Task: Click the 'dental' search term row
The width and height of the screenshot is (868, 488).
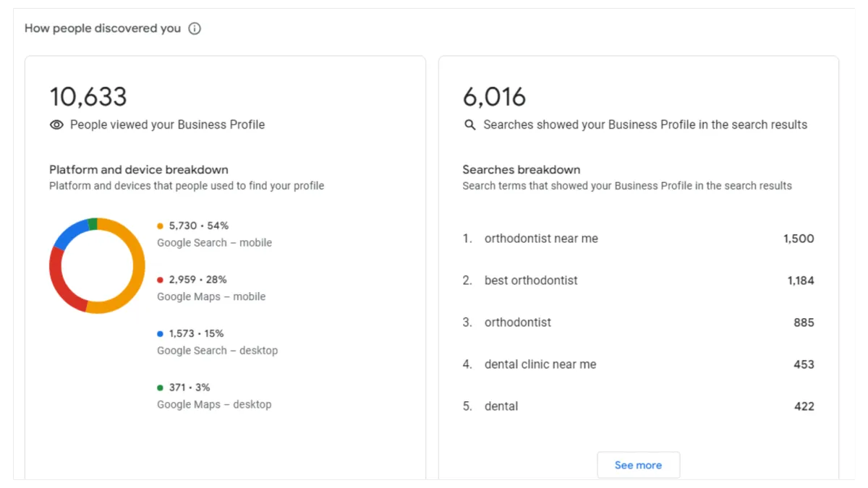Action: tap(501, 406)
